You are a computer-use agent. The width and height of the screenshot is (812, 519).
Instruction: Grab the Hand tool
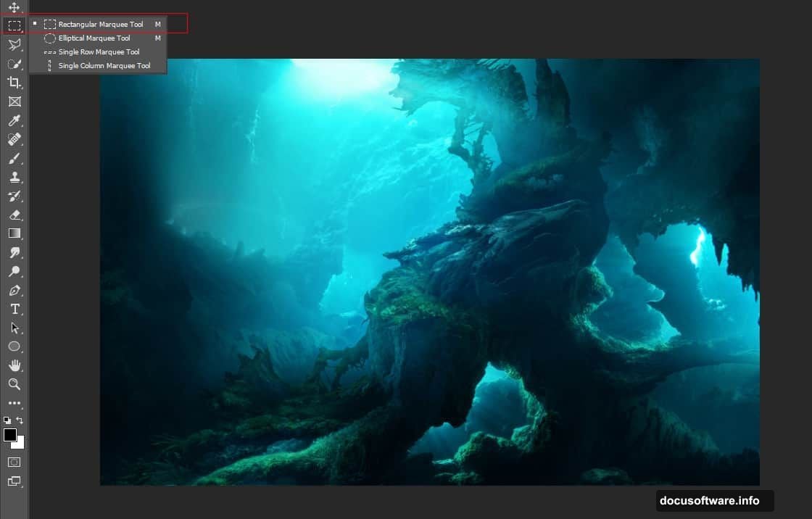pos(14,365)
